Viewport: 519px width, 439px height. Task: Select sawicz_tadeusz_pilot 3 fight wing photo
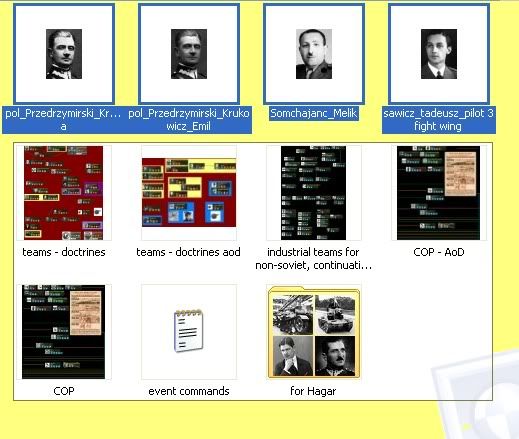click(439, 54)
